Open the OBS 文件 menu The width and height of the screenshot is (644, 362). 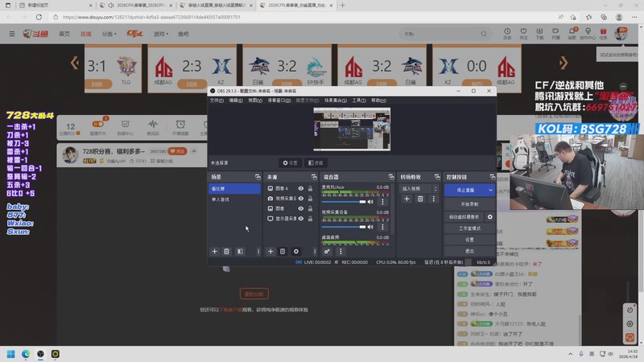point(217,100)
